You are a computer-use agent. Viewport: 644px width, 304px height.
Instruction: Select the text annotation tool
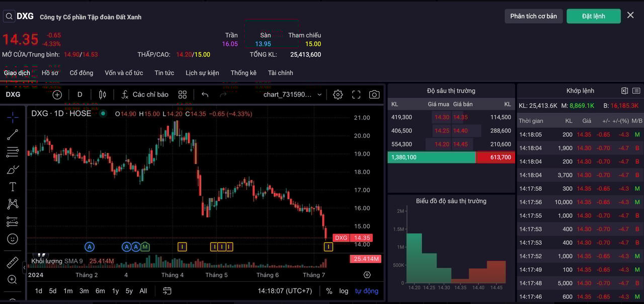click(x=13, y=187)
